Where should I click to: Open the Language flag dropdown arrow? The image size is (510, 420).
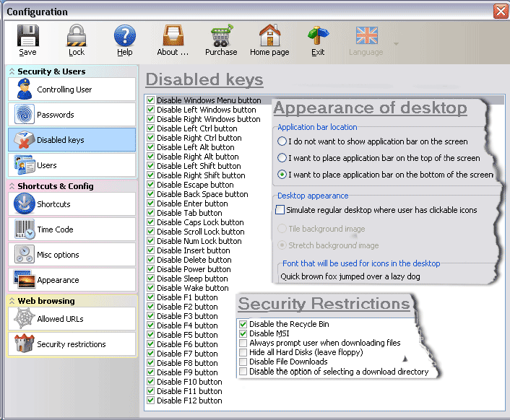pos(395,43)
